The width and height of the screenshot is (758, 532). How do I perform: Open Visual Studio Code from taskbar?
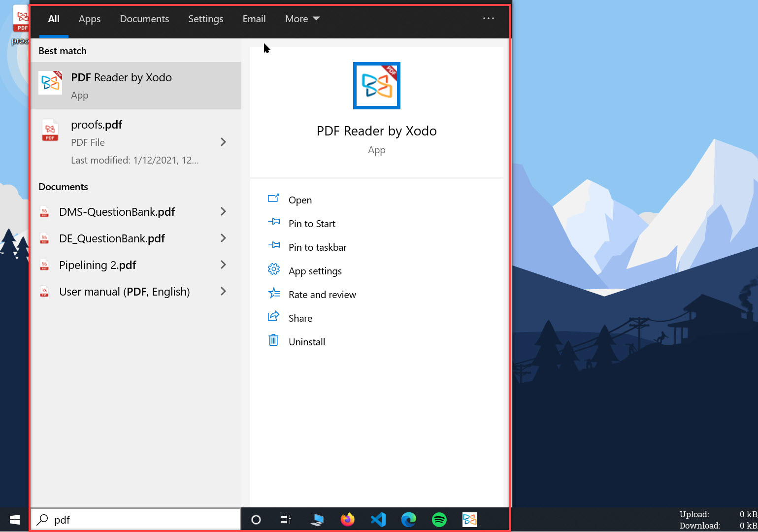[378, 520]
